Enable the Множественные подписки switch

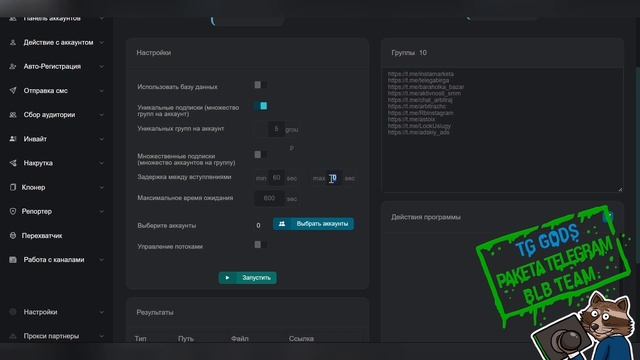[x=260, y=155]
